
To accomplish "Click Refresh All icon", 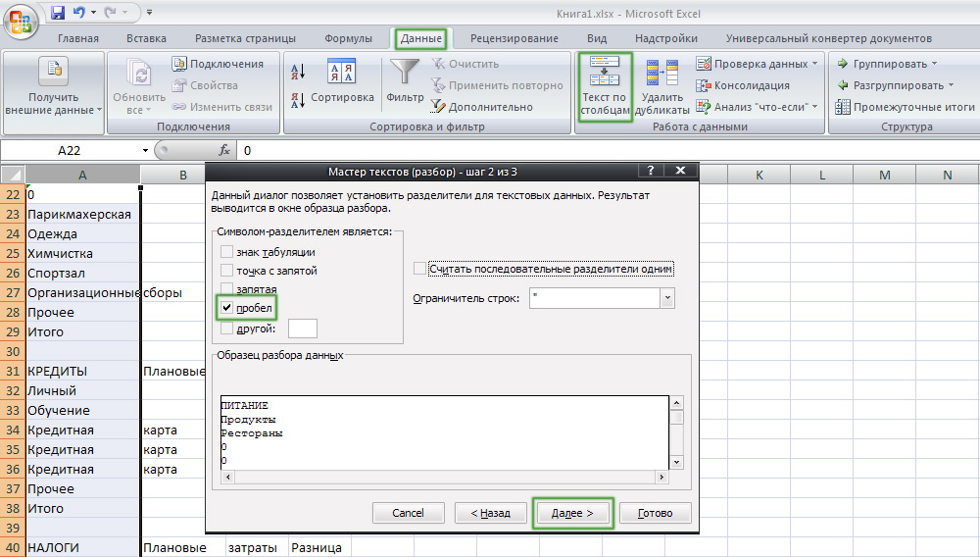I will click(x=139, y=84).
